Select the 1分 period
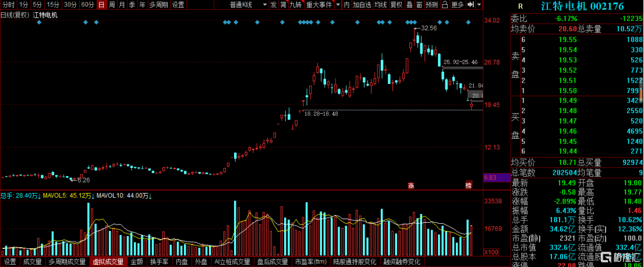This screenshot has width=644, height=267. pyautogui.click(x=24, y=5)
